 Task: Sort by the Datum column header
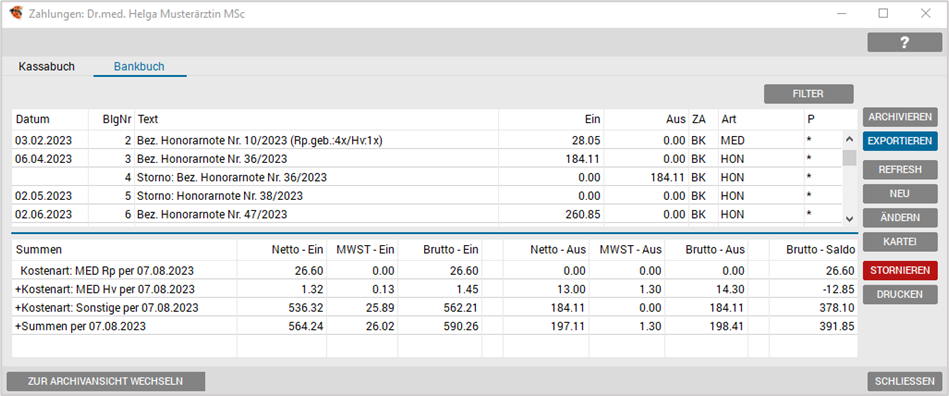point(50,119)
